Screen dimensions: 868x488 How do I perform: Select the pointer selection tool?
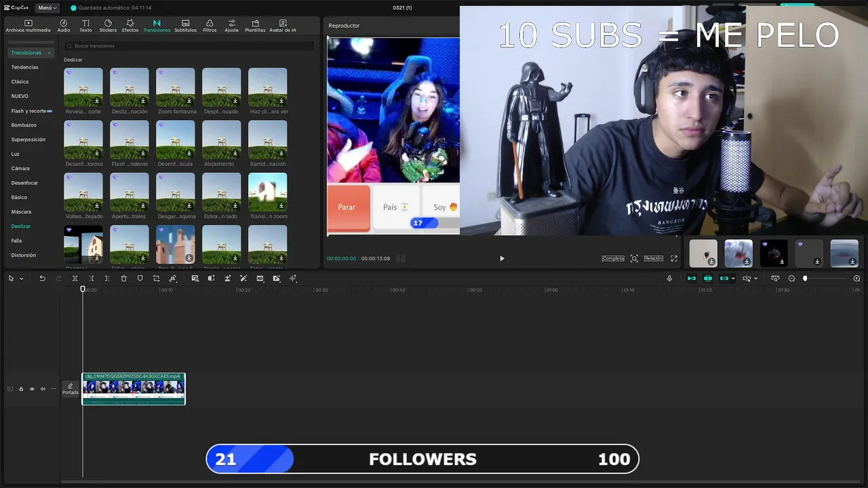[x=11, y=279]
